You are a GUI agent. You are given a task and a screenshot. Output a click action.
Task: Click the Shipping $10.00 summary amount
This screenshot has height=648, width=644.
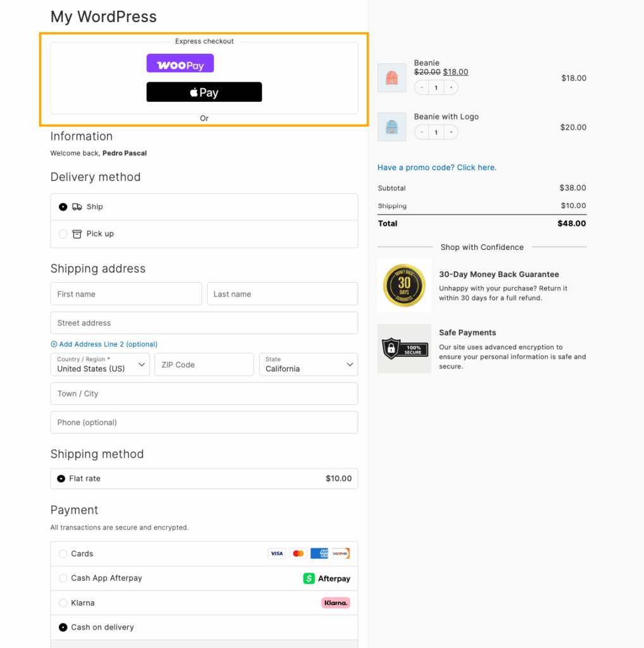click(573, 206)
